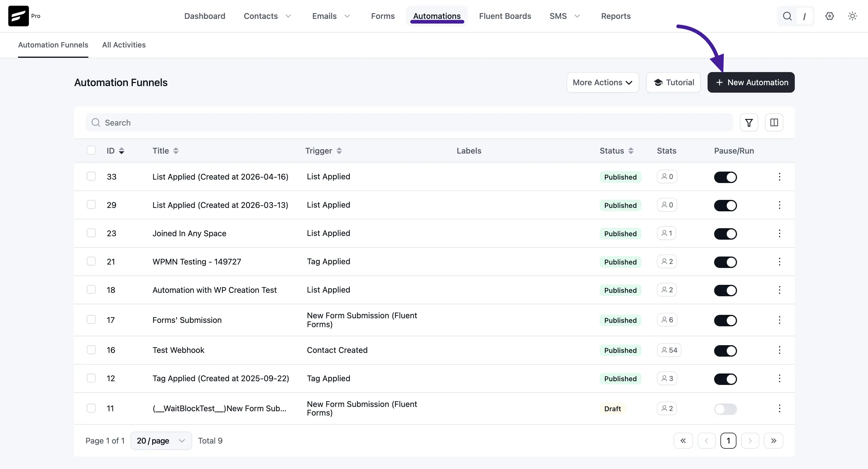Viewport: 868px width, 469px height.
Task: Open Tag Applied (Created at 2025-09-22) automation
Action: coord(221,378)
